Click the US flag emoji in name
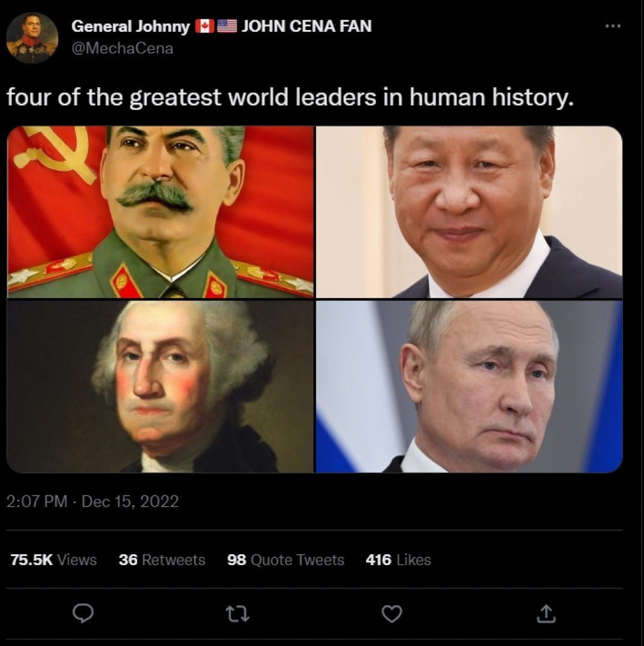 point(227,26)
